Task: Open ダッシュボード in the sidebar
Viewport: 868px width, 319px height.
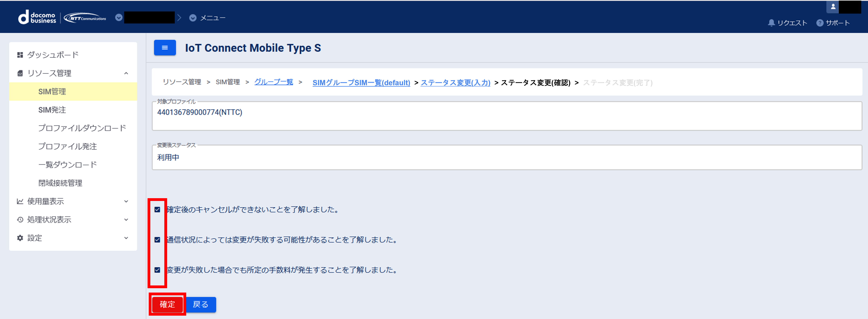Action: tap(52, 55)
